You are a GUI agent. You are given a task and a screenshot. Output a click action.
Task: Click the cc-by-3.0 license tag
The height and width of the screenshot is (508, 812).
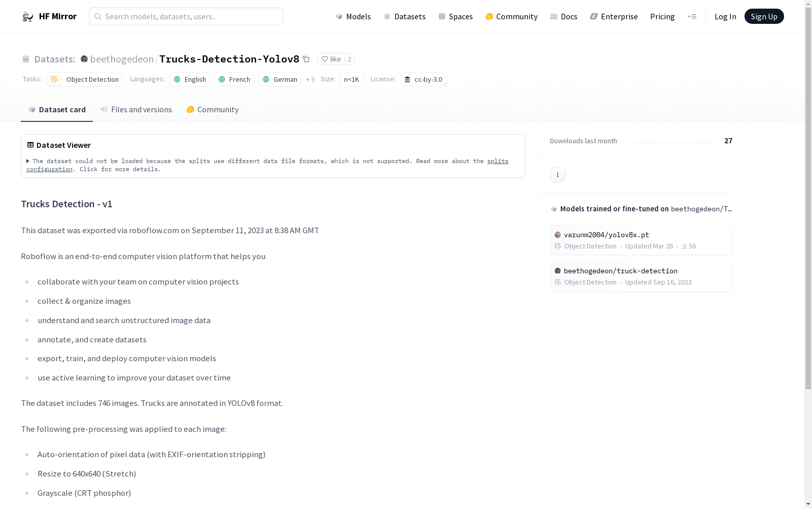[423, 79]
